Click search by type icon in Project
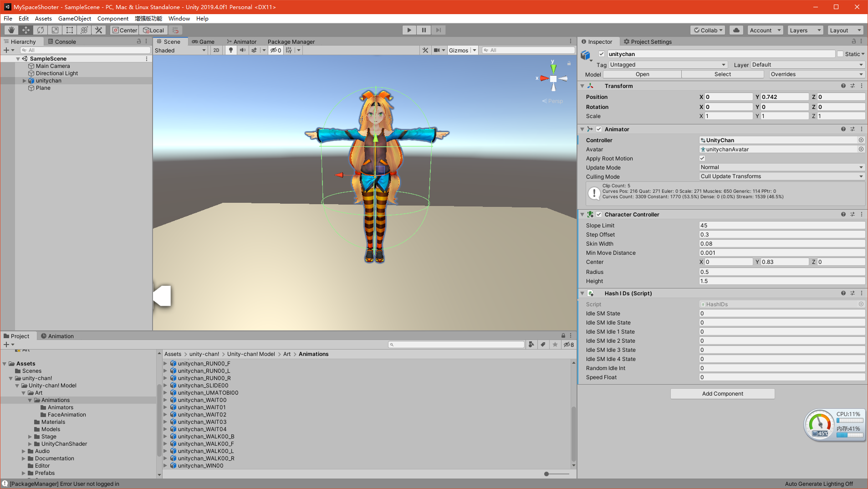 tap(531, 345)
